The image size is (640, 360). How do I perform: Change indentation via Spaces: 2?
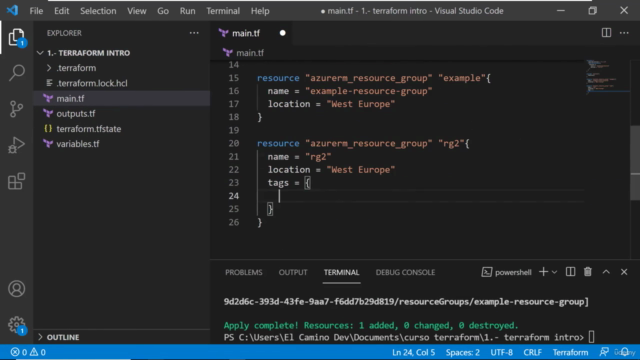pos(462,352)
